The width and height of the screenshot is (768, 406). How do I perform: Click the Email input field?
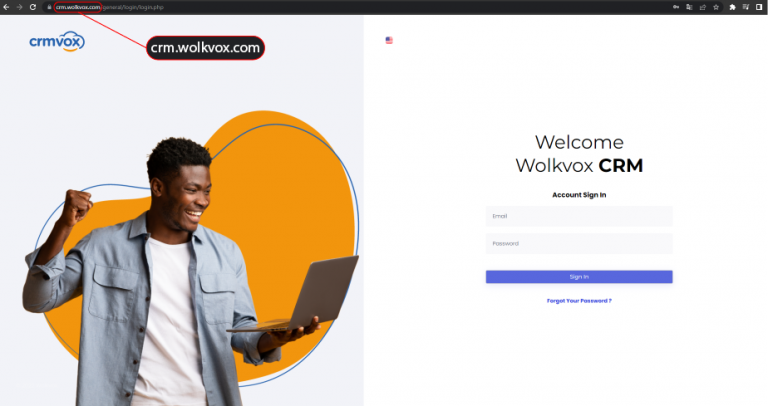579,216
